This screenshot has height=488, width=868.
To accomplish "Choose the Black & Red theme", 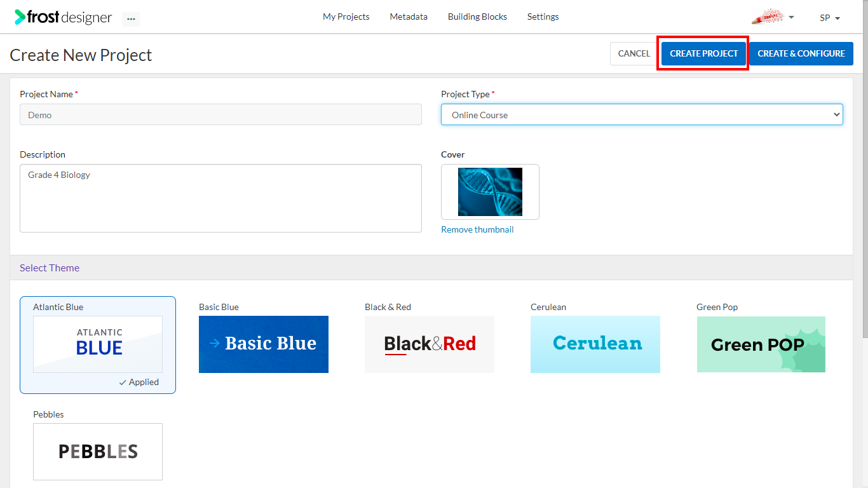I will pyautogui.click(x=430, y=344).
